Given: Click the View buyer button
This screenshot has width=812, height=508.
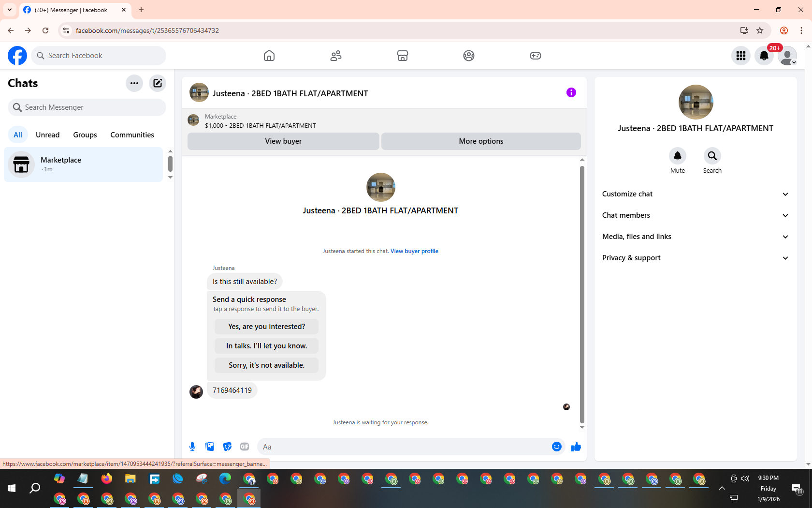Looking at the screenshot, I should pyautogui.click(x=283, y=141).
